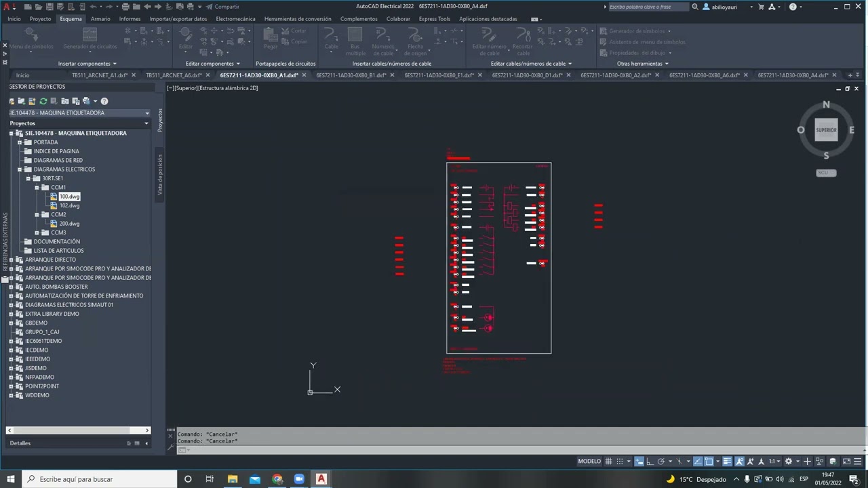
Task: Open the Proyecto ribbon tab
Action: [40, 19]
